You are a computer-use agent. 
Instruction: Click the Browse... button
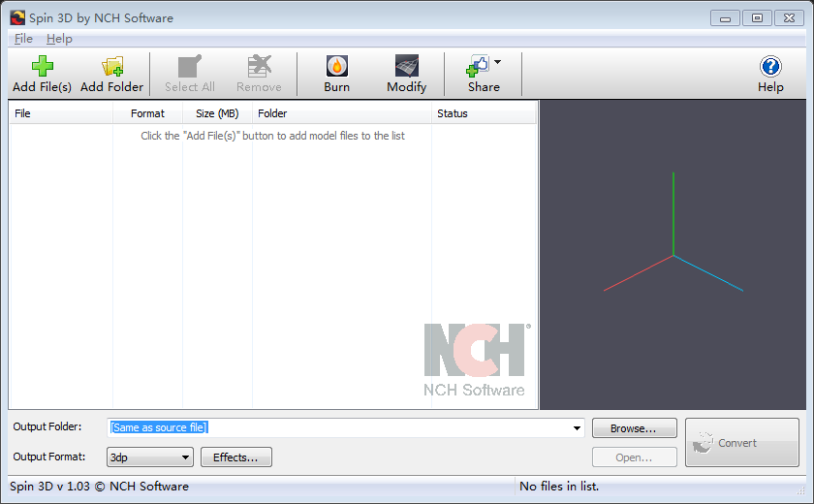635,428
